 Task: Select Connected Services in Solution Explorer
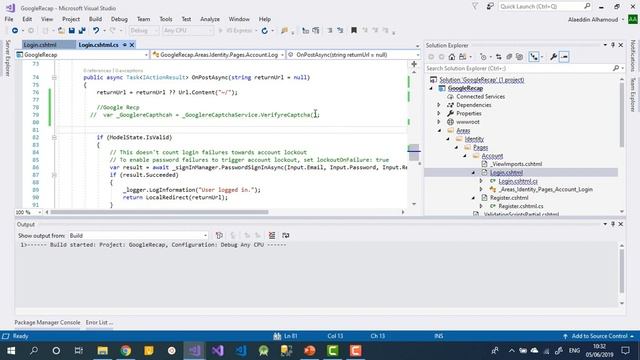click(x=480, y=97)
